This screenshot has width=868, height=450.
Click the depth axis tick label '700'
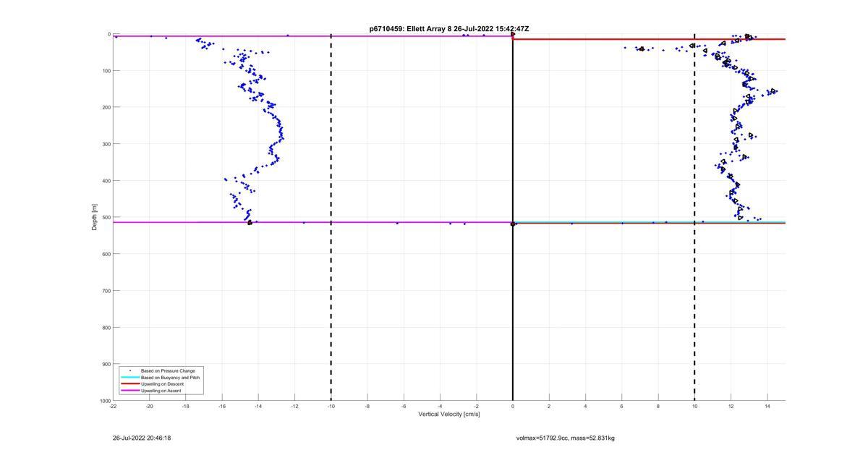click(106, 291)
